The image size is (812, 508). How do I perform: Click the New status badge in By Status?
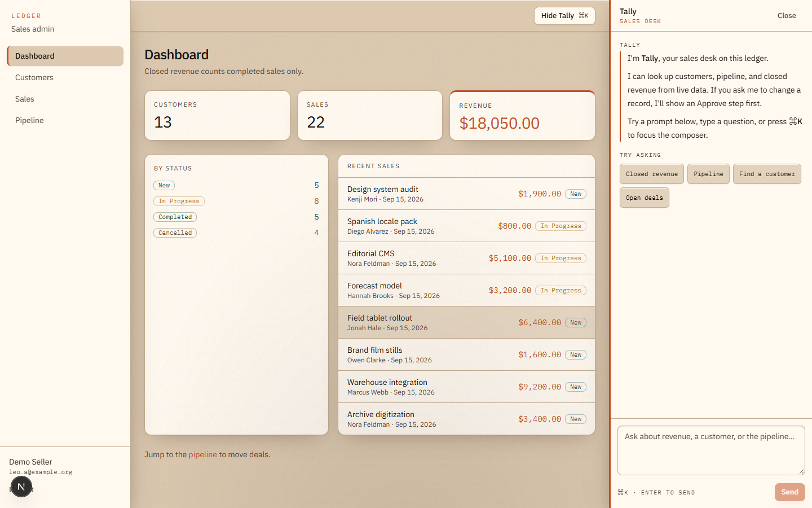164,185
